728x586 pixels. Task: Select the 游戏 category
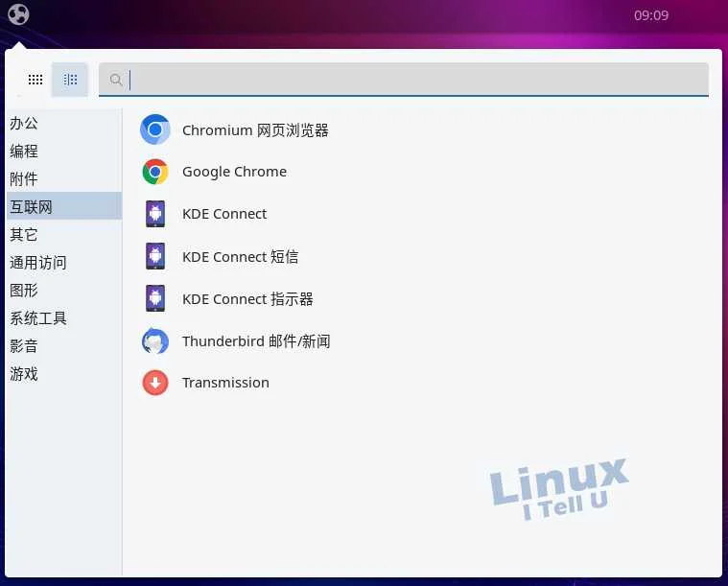pyautogui.click(x=64, y=374)
